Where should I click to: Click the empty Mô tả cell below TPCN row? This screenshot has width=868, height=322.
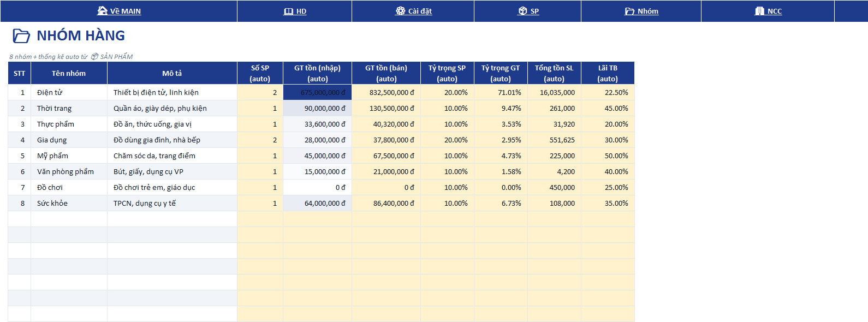[172, 219]
